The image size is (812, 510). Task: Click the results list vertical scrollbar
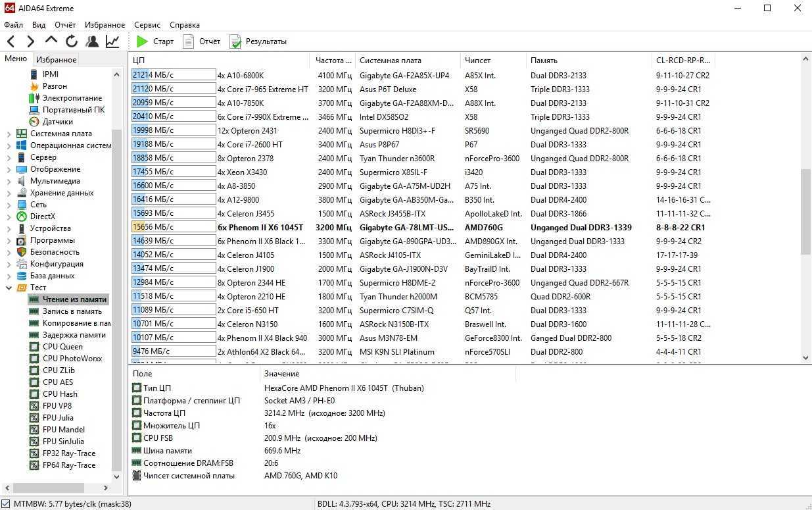click(x=806, y=211)
